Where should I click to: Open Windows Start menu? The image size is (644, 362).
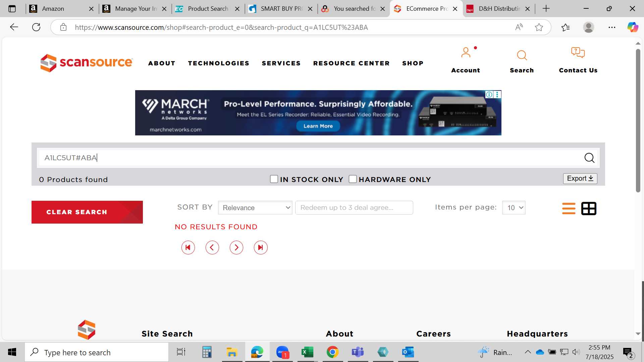(x=12, y=352)
